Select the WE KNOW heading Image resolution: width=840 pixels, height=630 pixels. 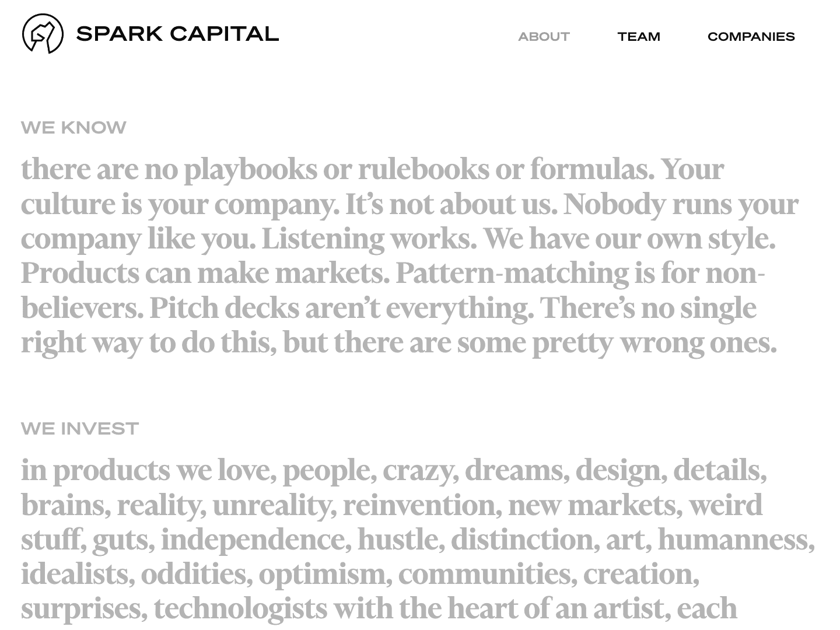(73, 127)
